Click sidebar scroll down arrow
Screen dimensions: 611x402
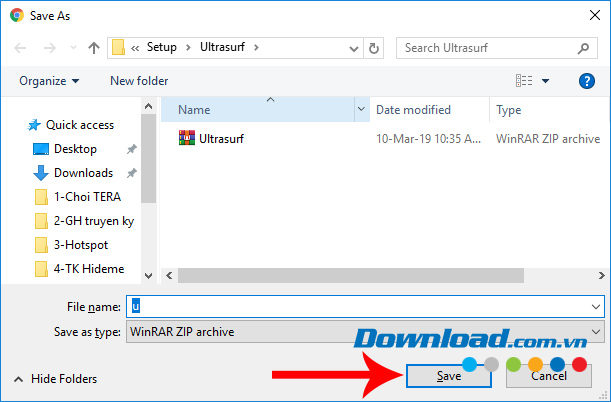(x=148, y=276)
